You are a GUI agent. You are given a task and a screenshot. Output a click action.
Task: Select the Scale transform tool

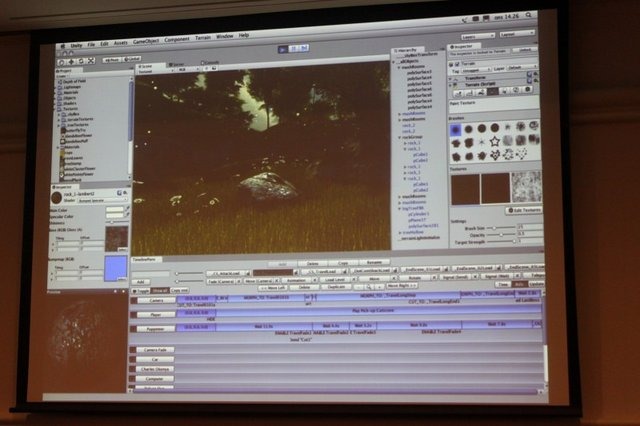(91, 61)
